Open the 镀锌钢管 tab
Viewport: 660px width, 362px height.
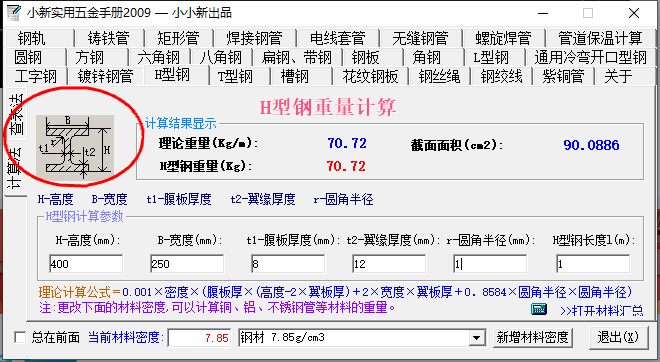(x=106, y=76)
